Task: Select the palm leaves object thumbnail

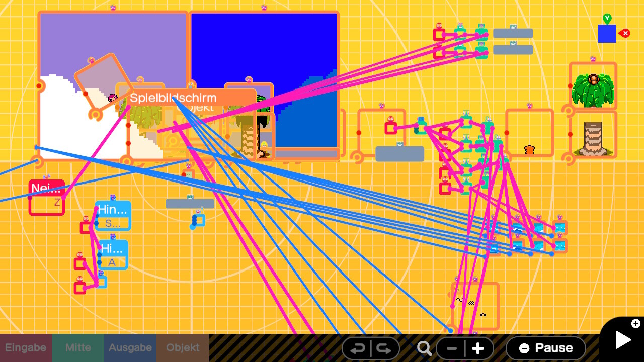Action: coord(593,86)
